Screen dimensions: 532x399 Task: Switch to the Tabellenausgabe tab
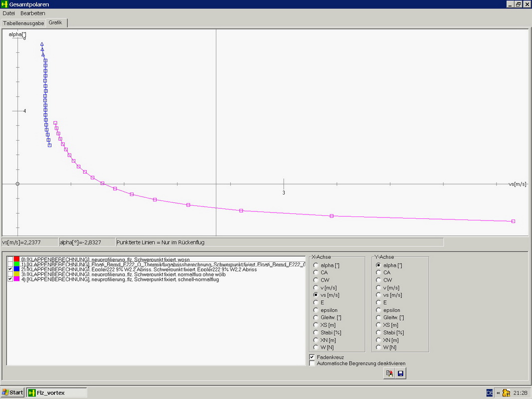click(23, 23)
